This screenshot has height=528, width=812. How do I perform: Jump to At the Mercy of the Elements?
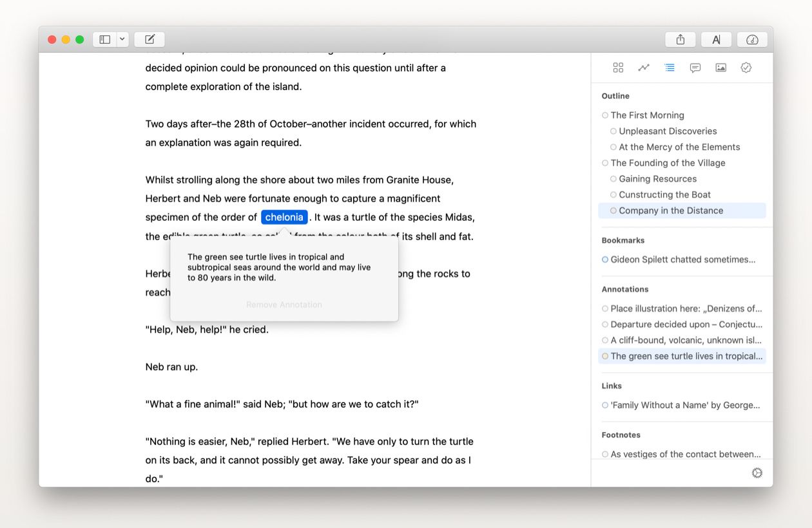(x=679, y=147)
